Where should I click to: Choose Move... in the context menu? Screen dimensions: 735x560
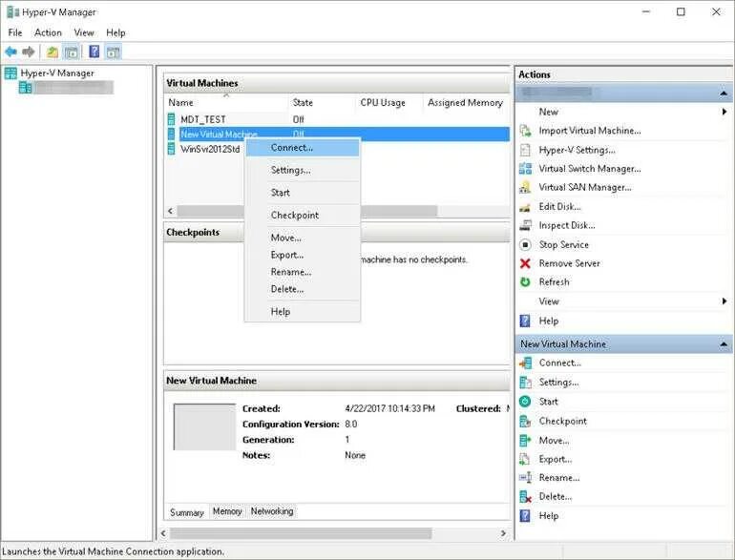click(x=303, y=238)
